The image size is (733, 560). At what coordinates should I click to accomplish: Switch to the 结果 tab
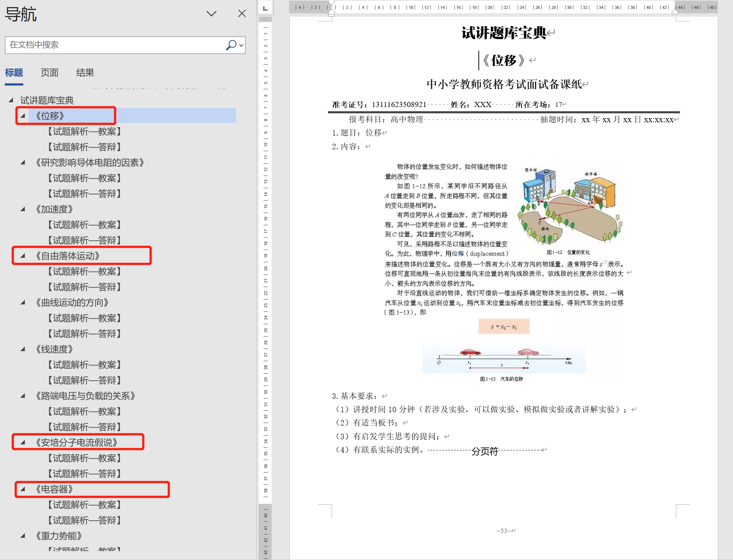[85, 73]
